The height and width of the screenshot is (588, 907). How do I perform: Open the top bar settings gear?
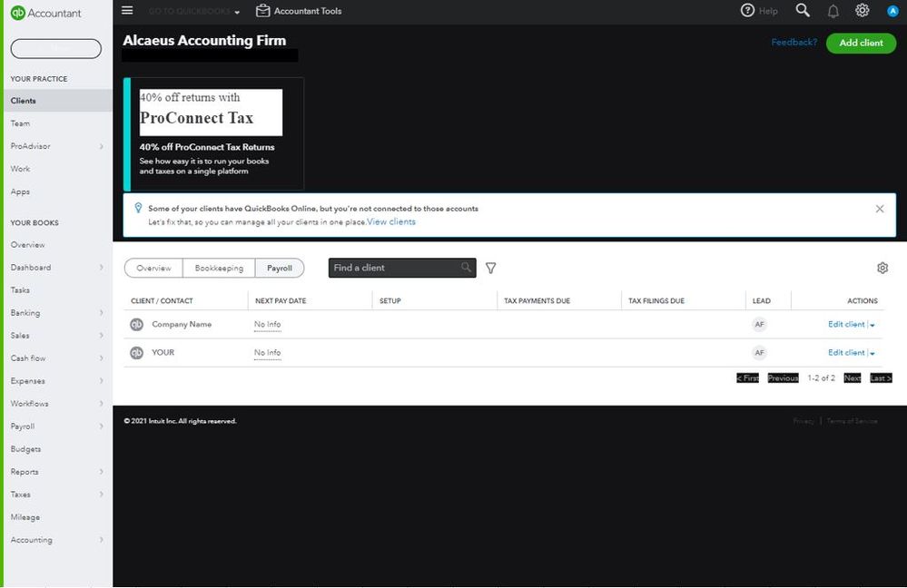pos(862,10)
